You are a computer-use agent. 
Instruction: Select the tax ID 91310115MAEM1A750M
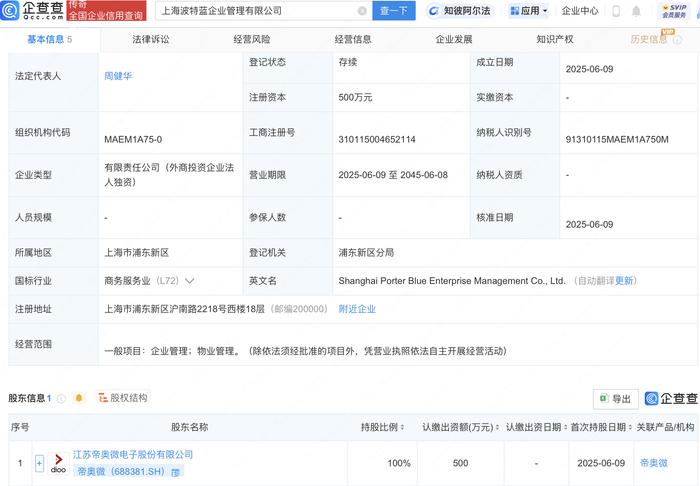pyautogui.click(x=617, y=139)
